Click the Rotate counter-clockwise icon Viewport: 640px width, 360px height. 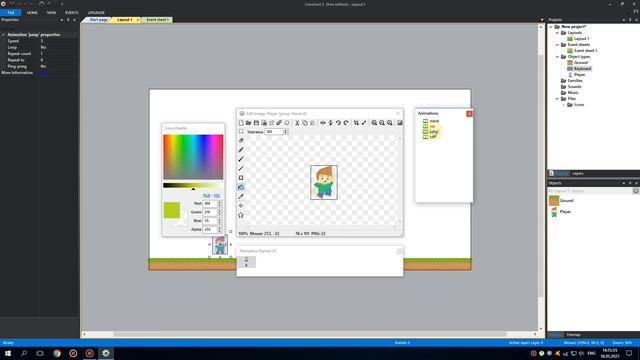click(338, 123)
